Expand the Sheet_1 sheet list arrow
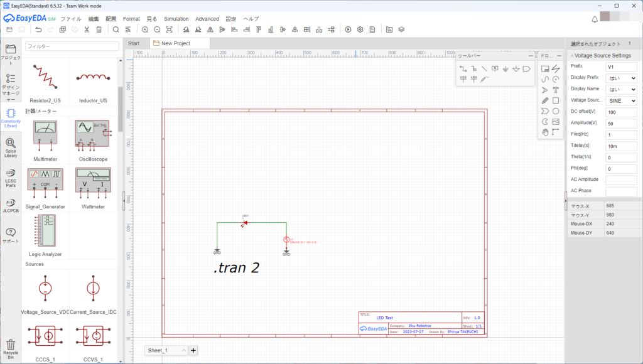Image resolution: width=643 pixels, height=364 pixels. (183, 350)
